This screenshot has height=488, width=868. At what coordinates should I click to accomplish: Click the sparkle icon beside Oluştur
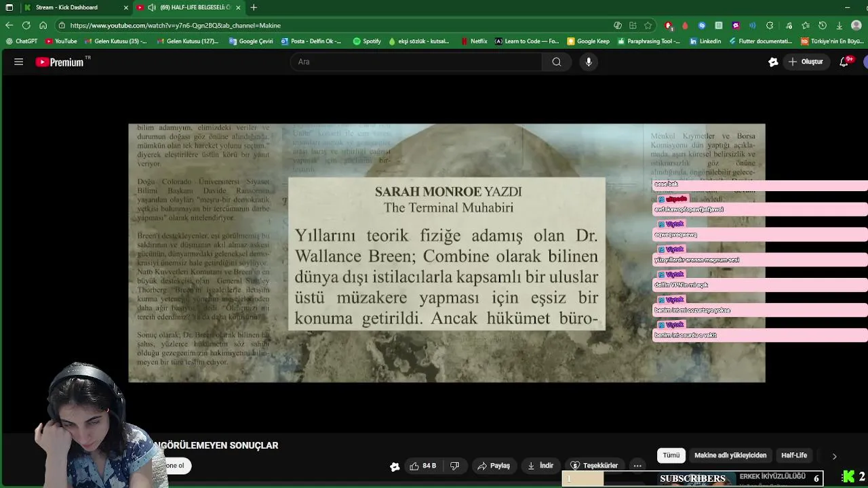[773, 62]
